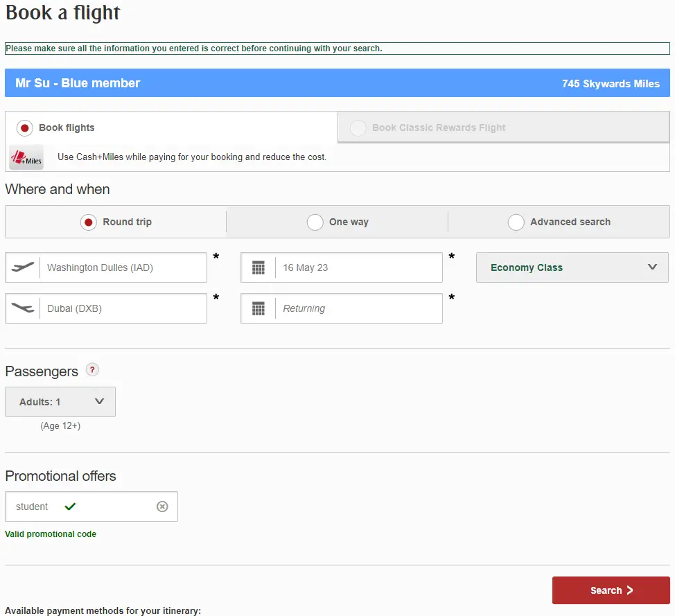Click the green valid code checkmark

pyautogui.click(x=69, y=507)
